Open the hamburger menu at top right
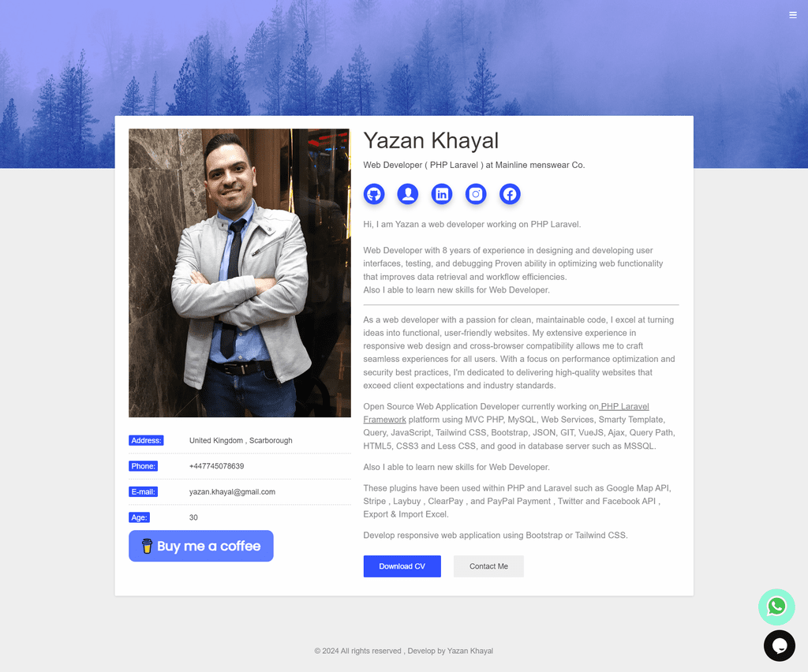This screenshot has width=808, height=672. coord(793,15)
